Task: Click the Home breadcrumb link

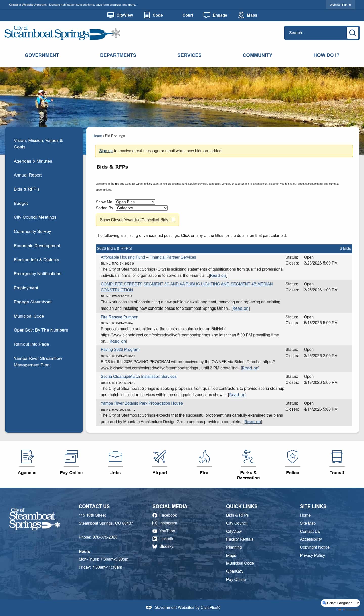Action: point(97,136)
